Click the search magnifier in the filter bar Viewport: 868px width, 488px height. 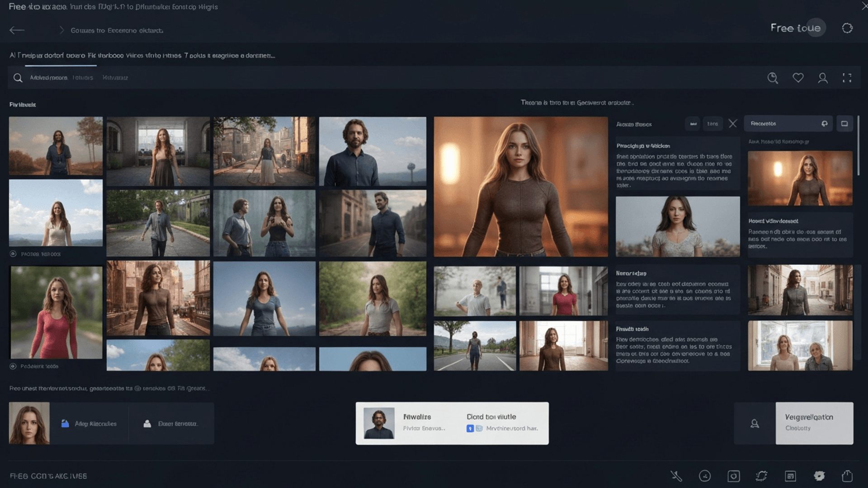(18, 78)
